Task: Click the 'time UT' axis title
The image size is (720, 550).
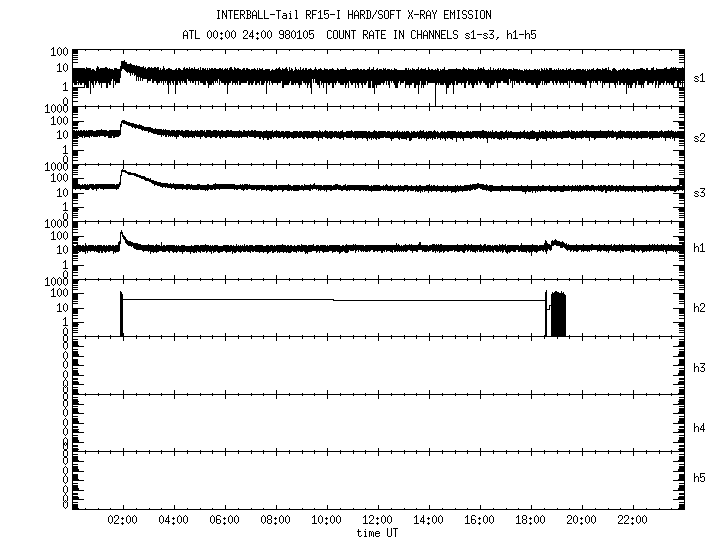Action: 378,533
